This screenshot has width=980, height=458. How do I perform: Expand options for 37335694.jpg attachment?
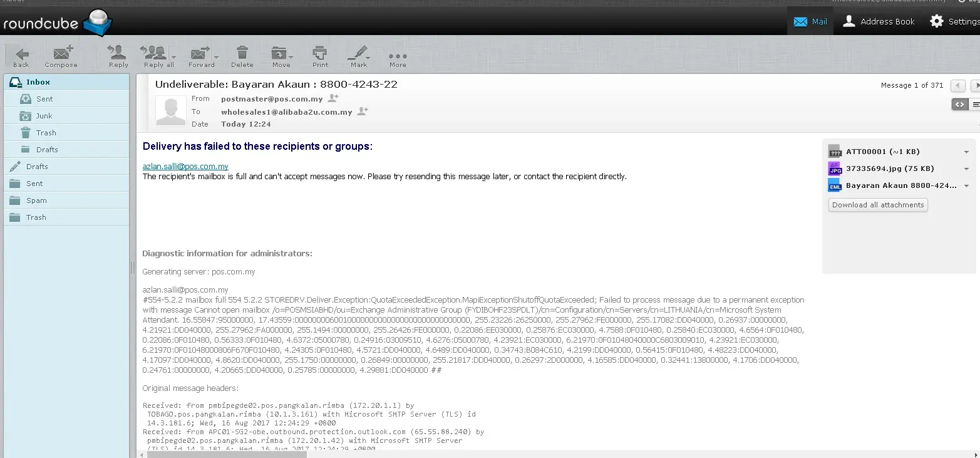coord(966,169)
